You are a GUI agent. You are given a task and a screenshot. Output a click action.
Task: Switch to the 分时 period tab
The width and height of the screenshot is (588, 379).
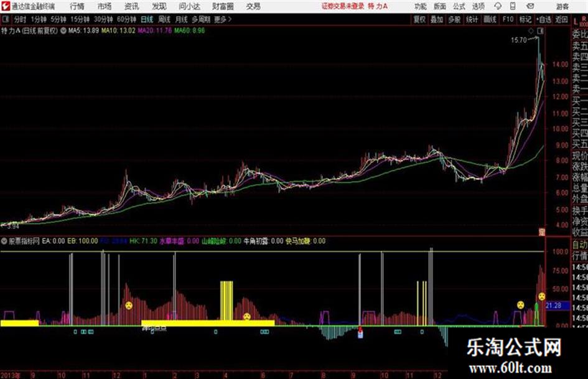[x=21, y=19]
